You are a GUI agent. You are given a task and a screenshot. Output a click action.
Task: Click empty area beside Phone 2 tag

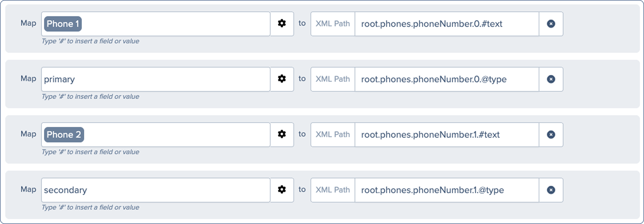tap(175, 135)
